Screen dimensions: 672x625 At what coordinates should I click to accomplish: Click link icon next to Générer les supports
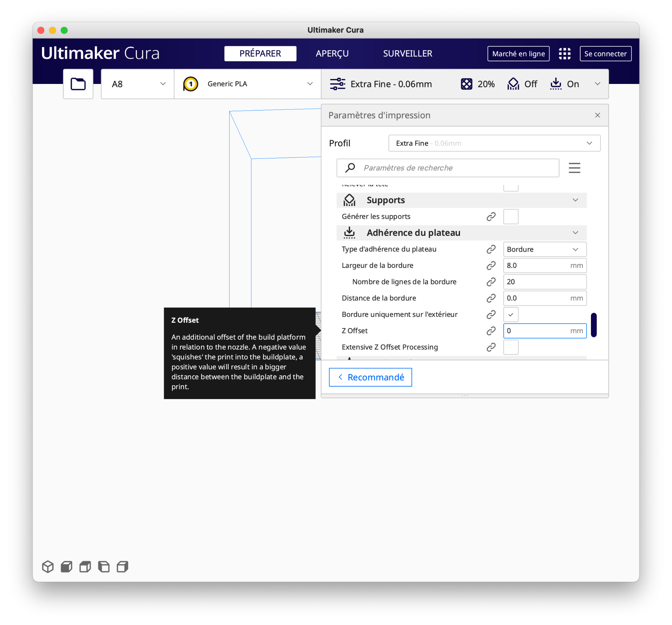tap(491, 216)
